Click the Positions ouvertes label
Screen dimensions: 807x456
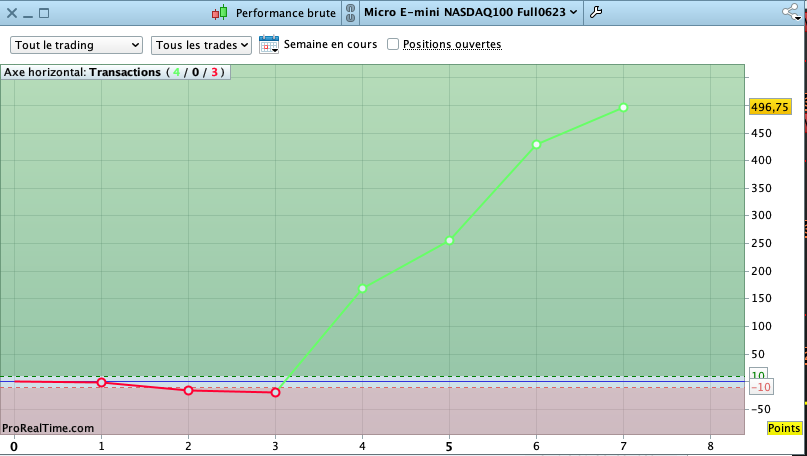pyautogui.click(x=452, y=44)
